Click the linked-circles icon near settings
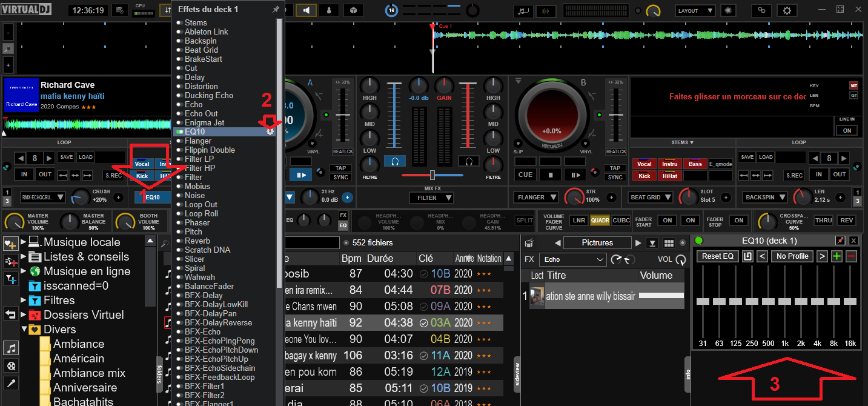 [761, 10]
